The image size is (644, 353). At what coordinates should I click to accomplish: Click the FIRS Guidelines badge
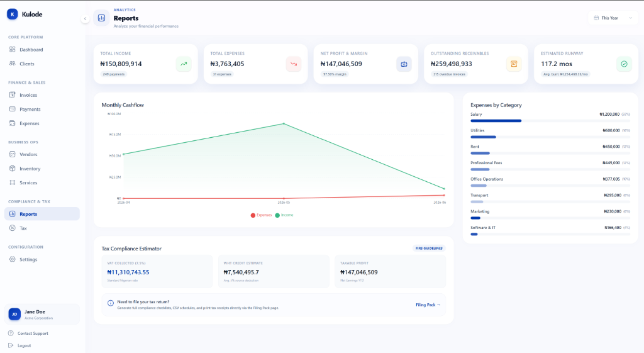coord(429,248)
